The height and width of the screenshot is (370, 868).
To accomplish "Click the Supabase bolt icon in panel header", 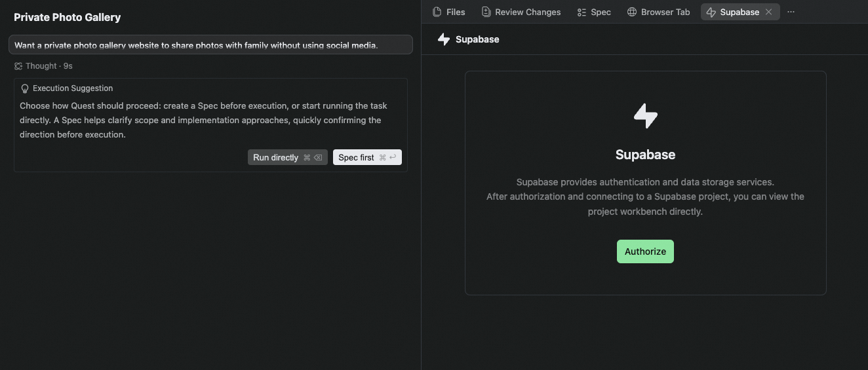I will pyautogui.click(x=444, y=39).
